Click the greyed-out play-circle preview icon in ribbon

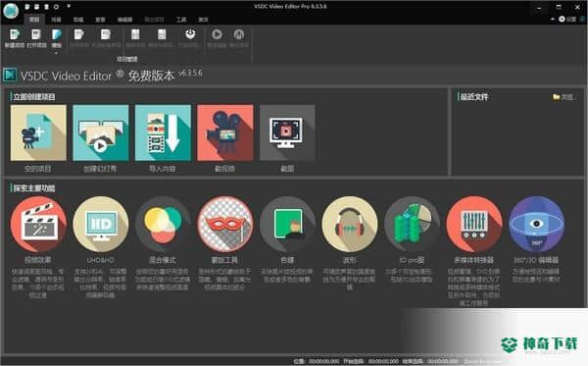(217, 34)
